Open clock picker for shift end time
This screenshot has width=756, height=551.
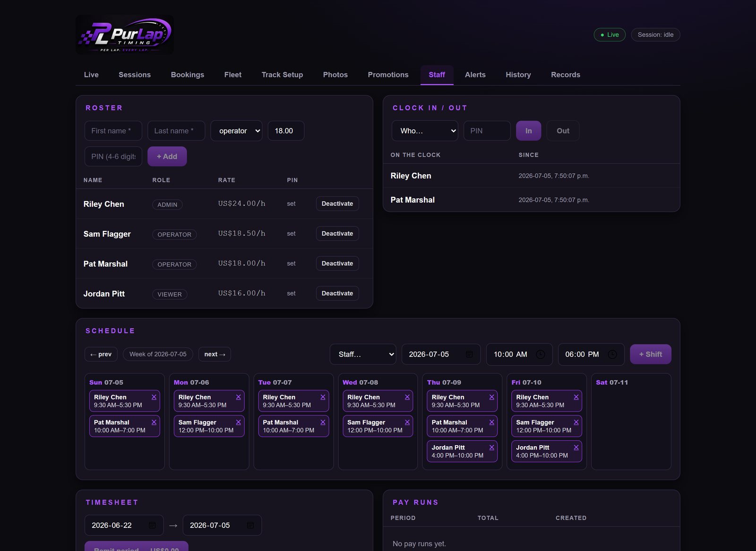click(x=612, y=354)
